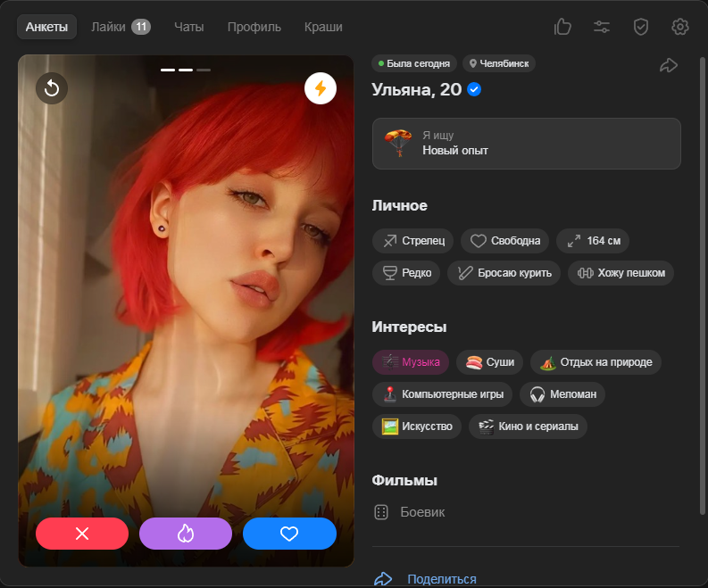Click the undo rewind button on photo
The width and height of the screenshot is (708, 588).
tap(52, 88)
